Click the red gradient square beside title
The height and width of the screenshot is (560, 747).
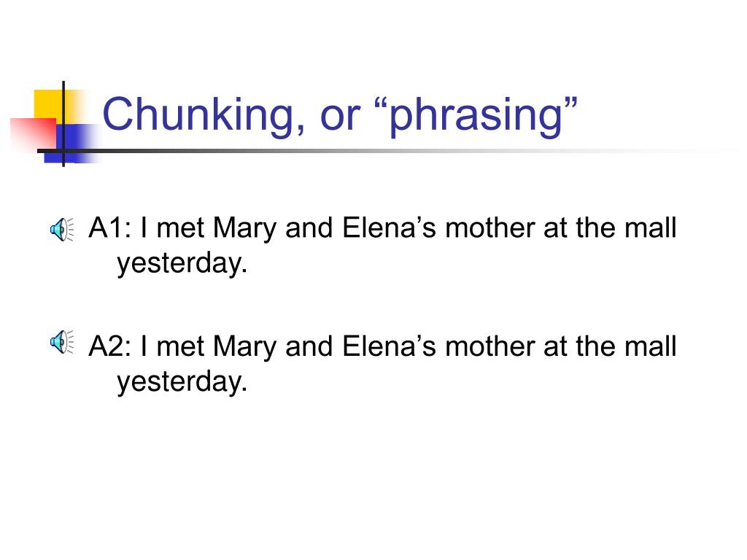coord(33,134)
